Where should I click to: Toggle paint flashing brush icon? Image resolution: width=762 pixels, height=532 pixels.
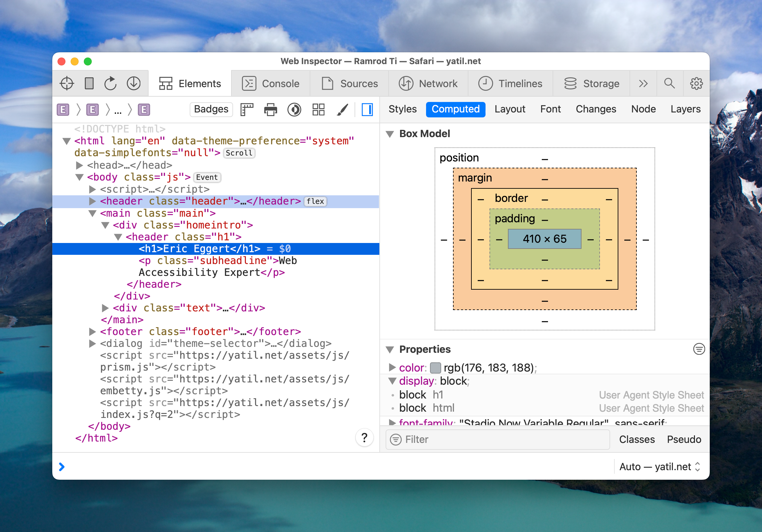click(343, 109)
